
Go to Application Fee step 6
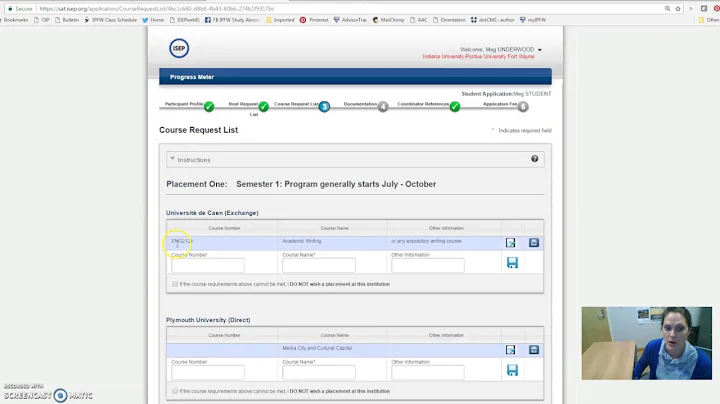tap(523, 107)
